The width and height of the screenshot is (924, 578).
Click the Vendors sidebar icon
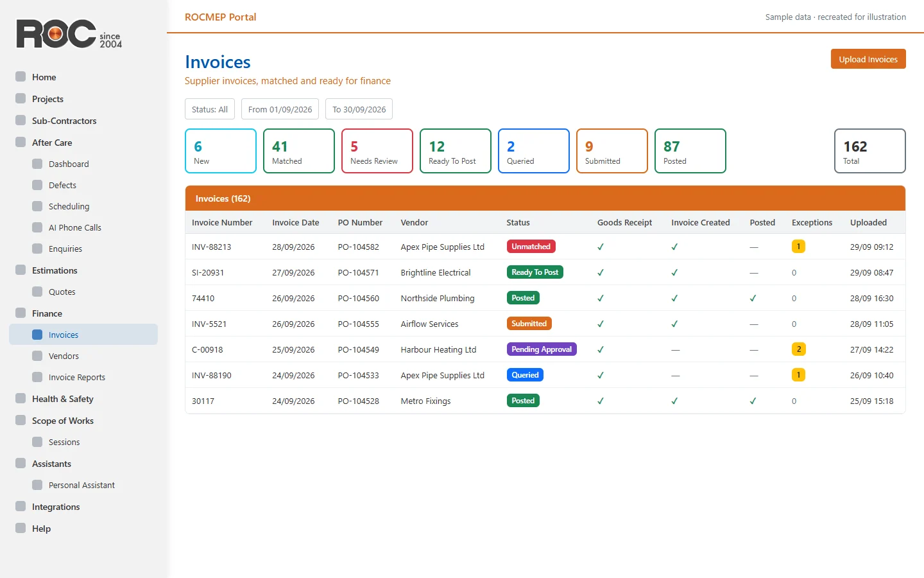pos(37,356)
